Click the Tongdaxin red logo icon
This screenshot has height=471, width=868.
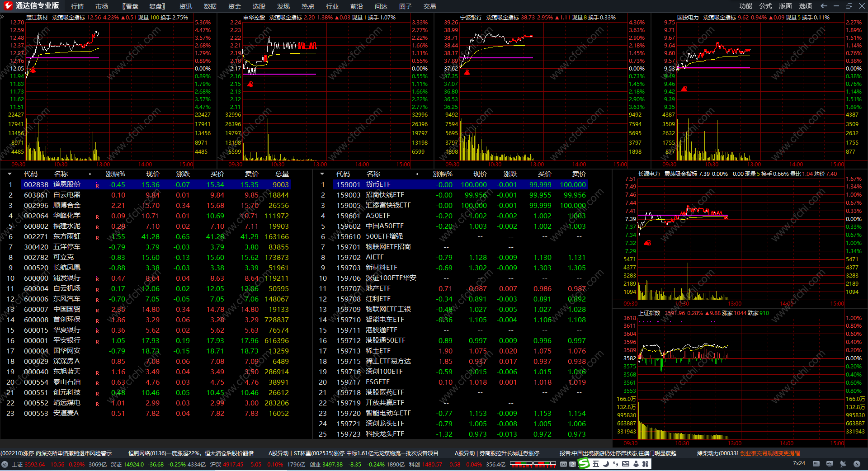tap(8, 6)
